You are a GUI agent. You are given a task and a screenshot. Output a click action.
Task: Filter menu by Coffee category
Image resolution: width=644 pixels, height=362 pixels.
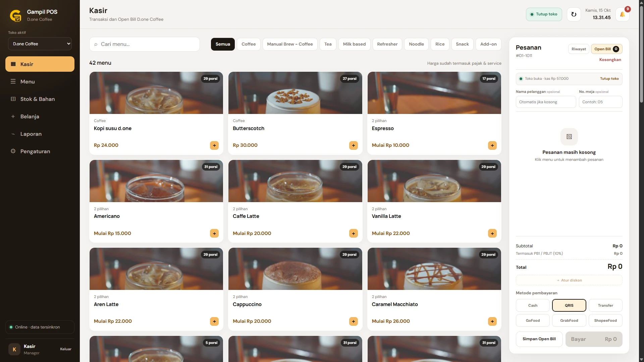[249, 44]
